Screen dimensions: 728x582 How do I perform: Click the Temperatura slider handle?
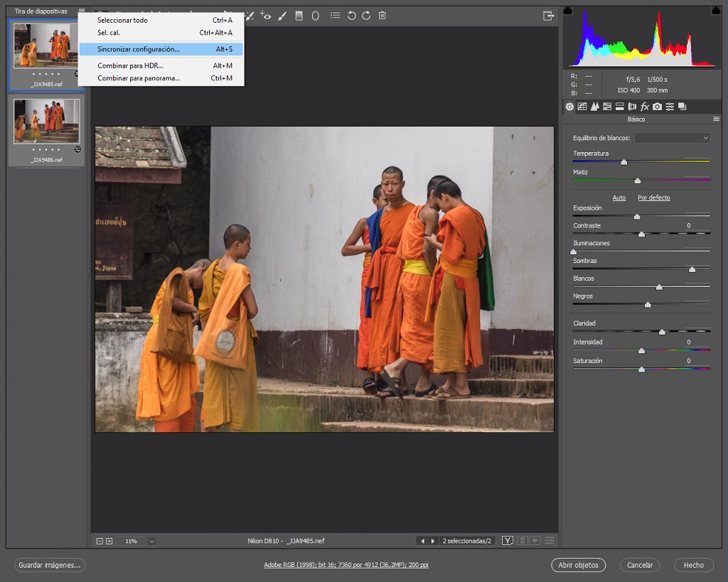coord(624,162)
